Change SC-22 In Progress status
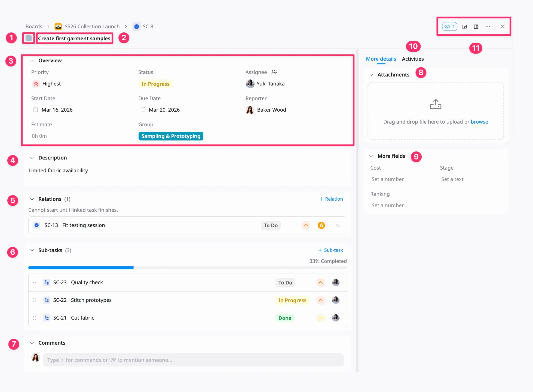The height and width of the screenshot is (392, 533). [x=292, y=300]
